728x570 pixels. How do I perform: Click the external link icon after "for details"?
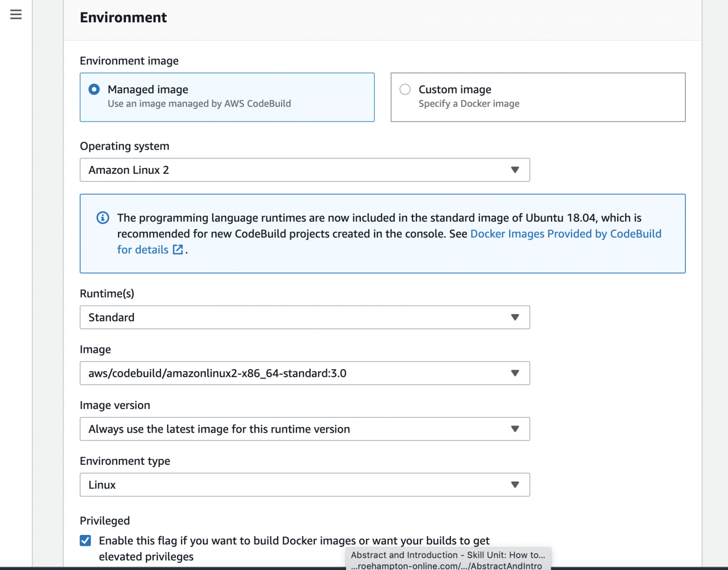tap(177, 249)
